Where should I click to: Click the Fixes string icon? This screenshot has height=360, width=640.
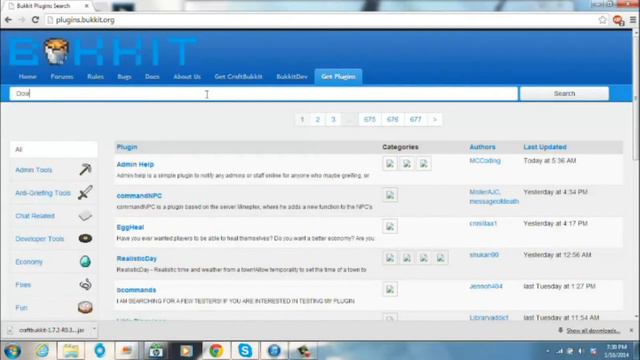pos(85,284)
